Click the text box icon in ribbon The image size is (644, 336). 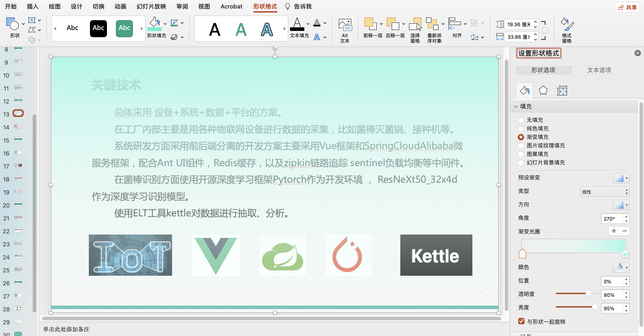(x=32, y=20)
